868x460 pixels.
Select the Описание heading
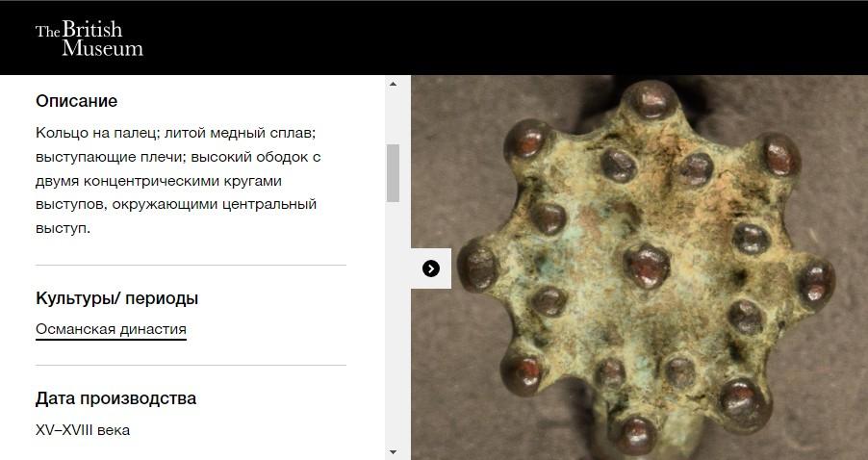pos(76,101)
